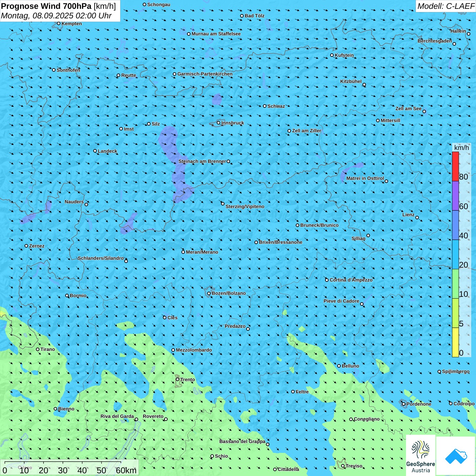This screenshot has width=476, height=476.
Task: Click the "Zell am Ziller" label
Action: 306,131
